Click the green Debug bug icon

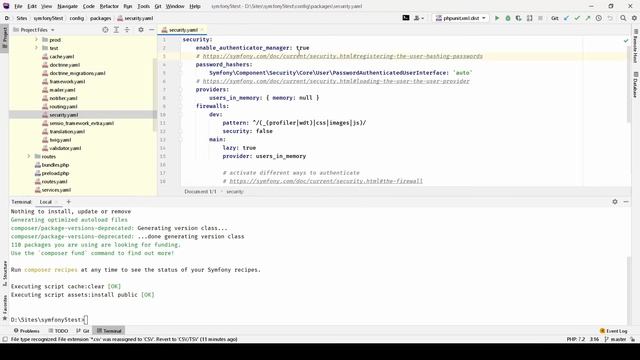tap(508, 18)
